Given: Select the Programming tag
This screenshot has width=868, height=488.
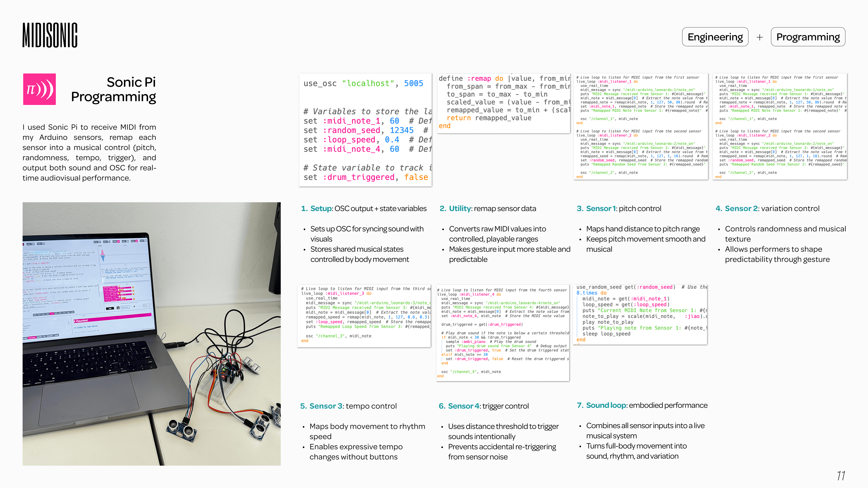Looking at the screenshot, I should pos(808,37).
